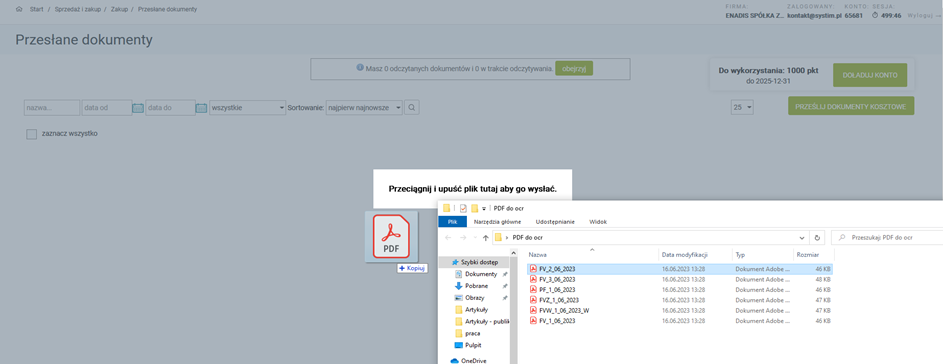Open the Plik tab in Explorer
Image resolution: width=943 pixels, height=364 pixels.
[x=453, y=221]
